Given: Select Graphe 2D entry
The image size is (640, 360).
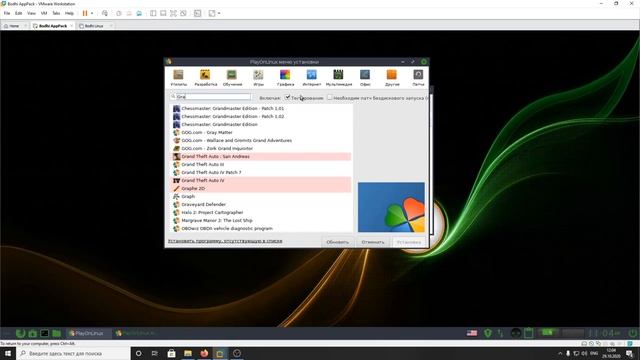Looking at the screenshot, I should pyautogui.click(x=260, y=189).
